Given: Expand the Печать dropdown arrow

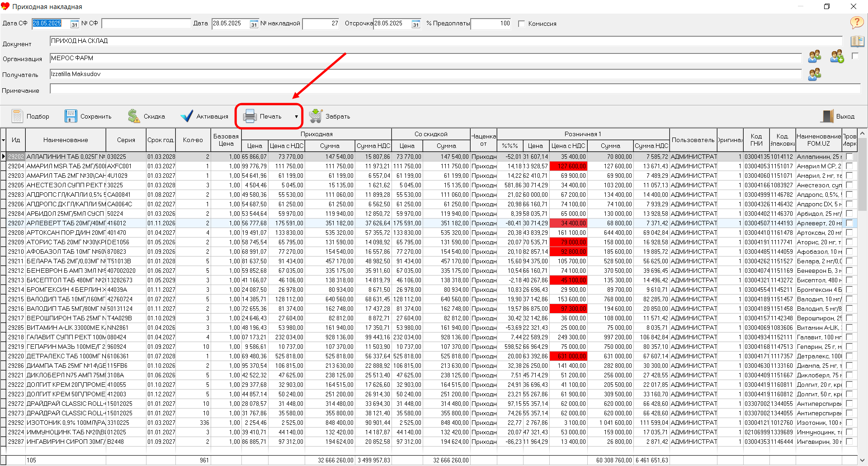Looking at the screenshot, I should (297, 117).
